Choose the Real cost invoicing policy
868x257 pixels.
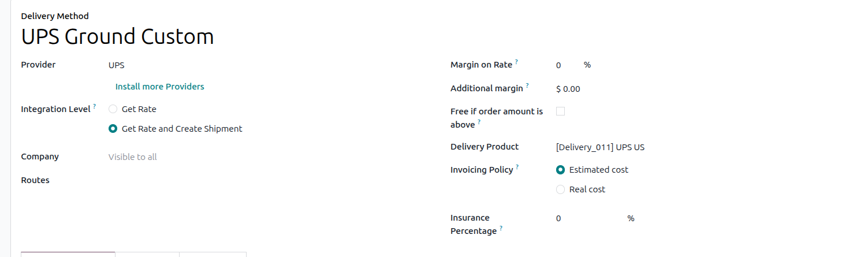(560, 189)
